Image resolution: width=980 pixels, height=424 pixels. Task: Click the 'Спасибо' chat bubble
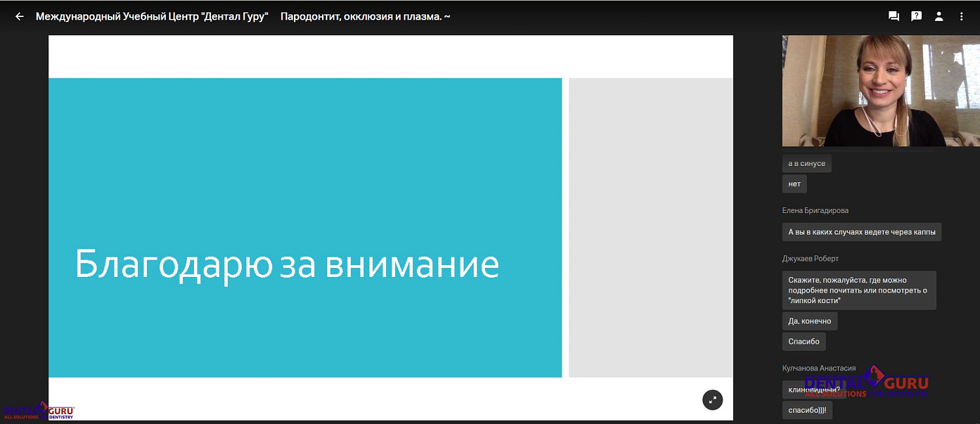804,341
